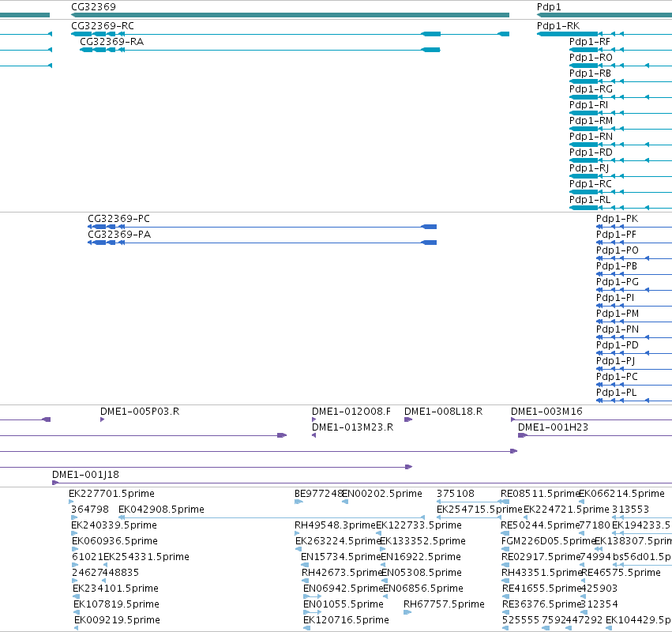Click the DME1-012O08.F clone label

coord(351,412)
